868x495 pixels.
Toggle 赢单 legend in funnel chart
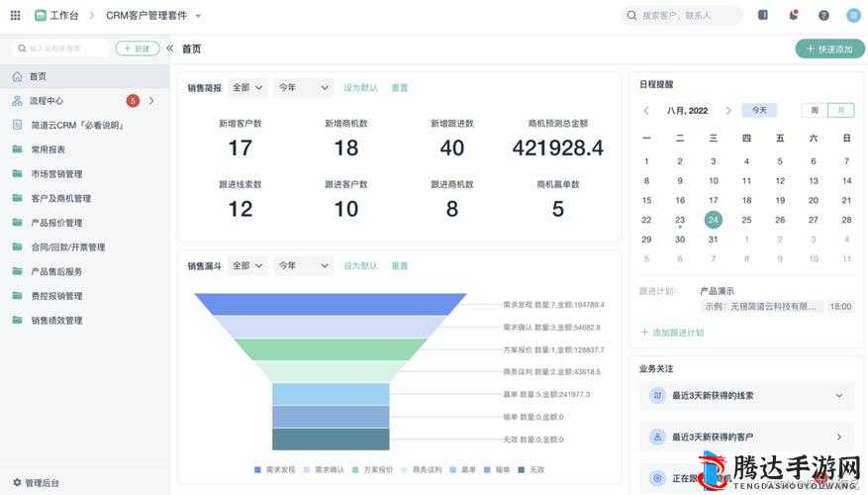[463, 469]
